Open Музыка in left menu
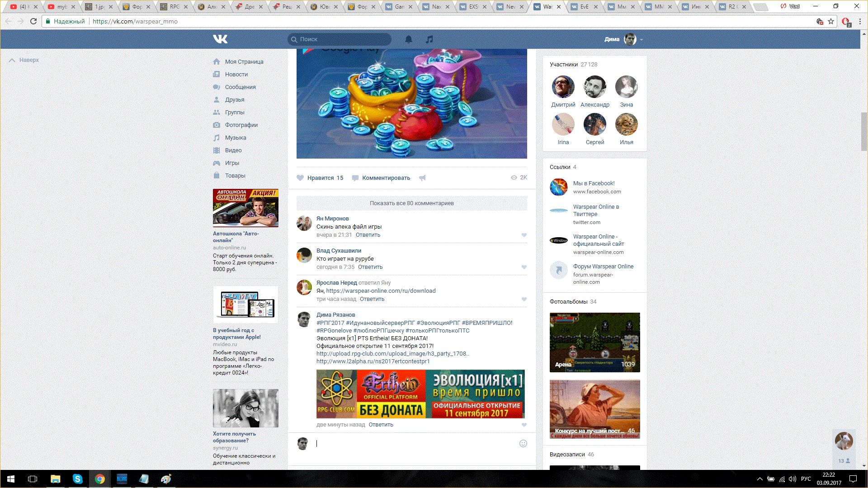Viewport: 868px width, 488px height. [236, 138]
